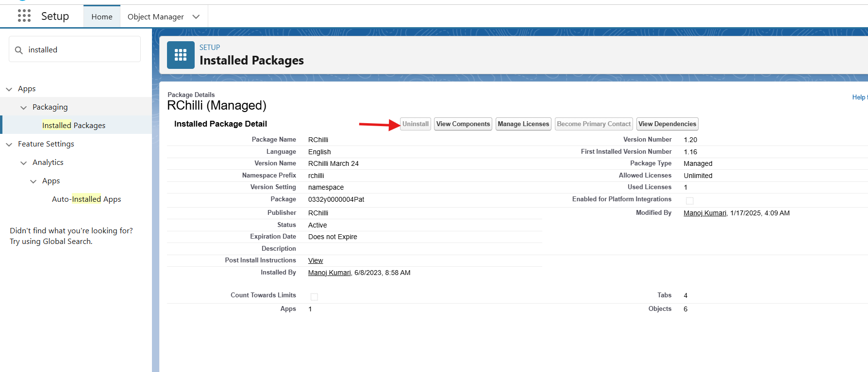Click the Become Primary Contact button
Viewport: 868px width, 372px height.
point(594,124)
